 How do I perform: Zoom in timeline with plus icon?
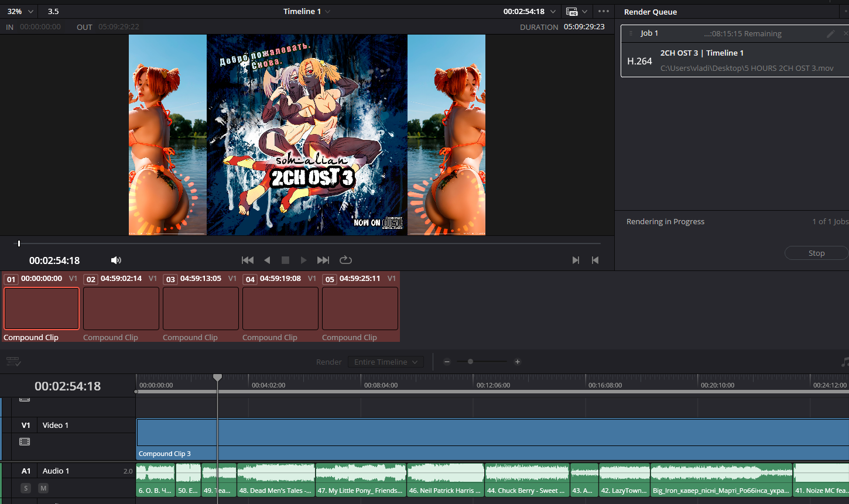click(x=518, y=362)
